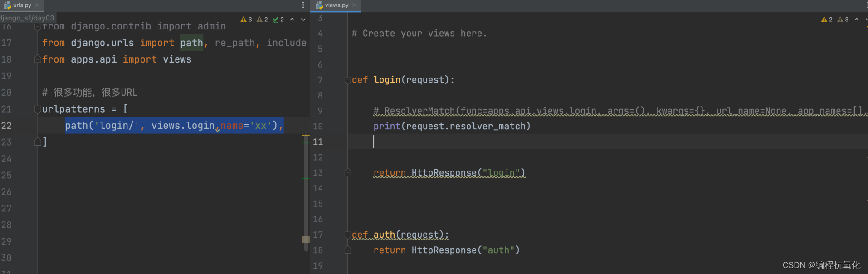Click the return HttpResponse("login") line
Screen dimensions: 868x274
pos(449,173)
